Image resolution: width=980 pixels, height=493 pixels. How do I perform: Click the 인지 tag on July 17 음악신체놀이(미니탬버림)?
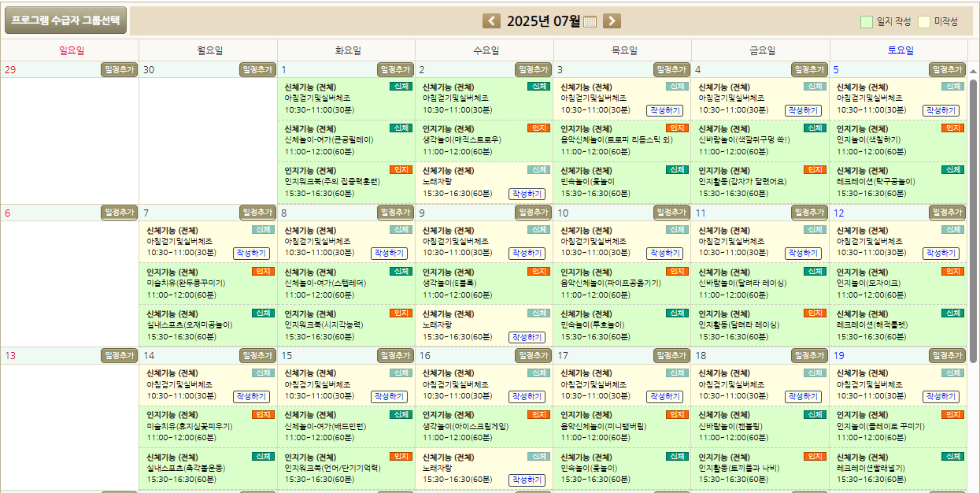[677, 415]
